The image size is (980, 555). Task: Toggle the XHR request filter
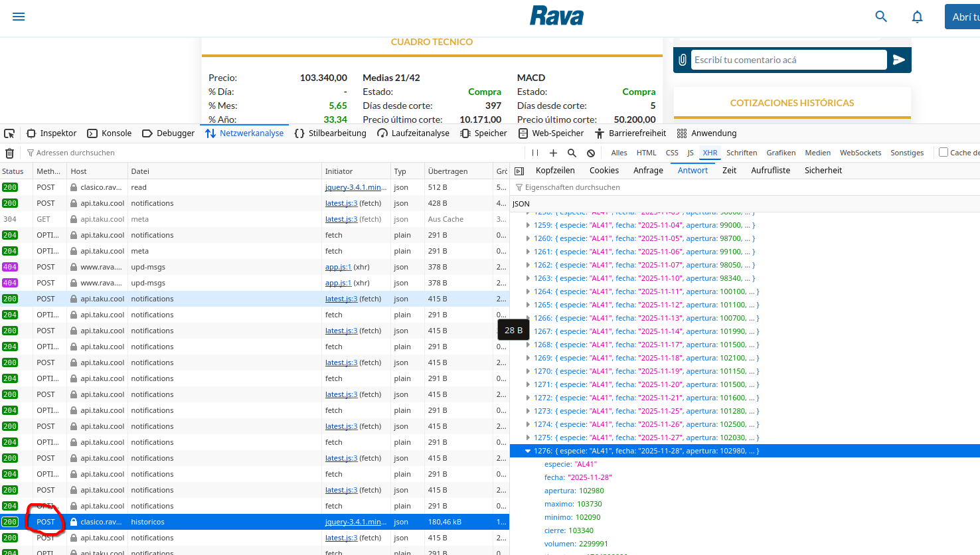[710, 153]
